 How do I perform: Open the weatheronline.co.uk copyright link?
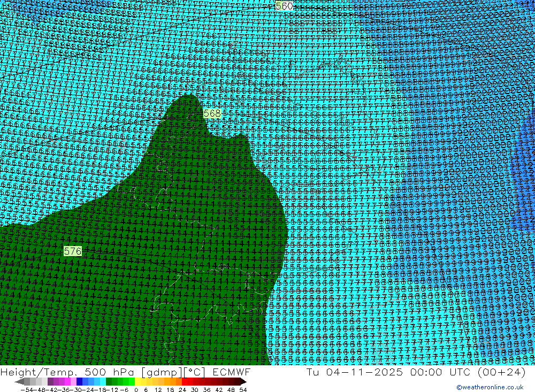[490, 387]
